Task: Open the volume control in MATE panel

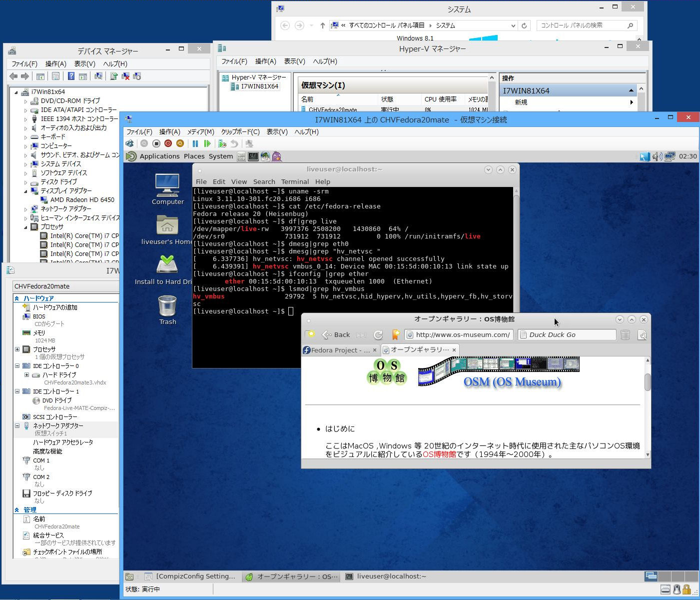Action: (657, 156)
